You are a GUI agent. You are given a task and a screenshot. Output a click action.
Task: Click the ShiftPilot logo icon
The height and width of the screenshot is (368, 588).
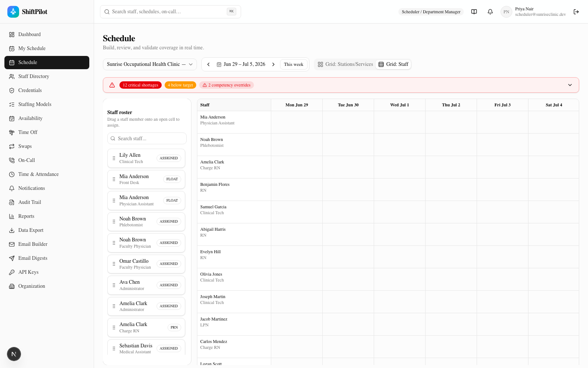[x=13, y=12]
